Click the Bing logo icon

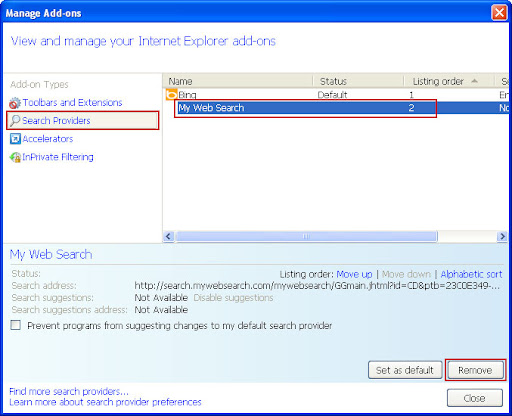171,95
